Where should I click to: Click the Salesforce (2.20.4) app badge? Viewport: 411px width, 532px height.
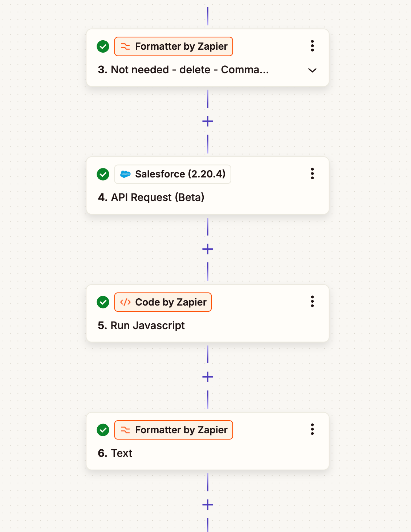(173, 174)
